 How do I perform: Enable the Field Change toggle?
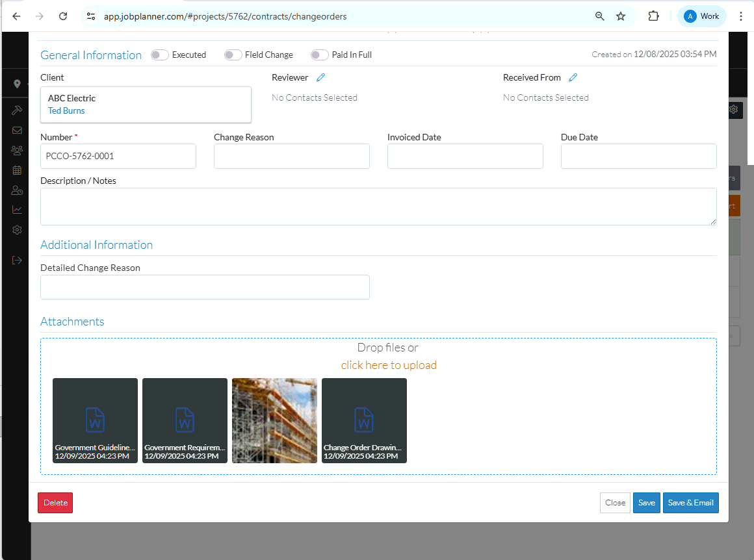pos(233,55)
